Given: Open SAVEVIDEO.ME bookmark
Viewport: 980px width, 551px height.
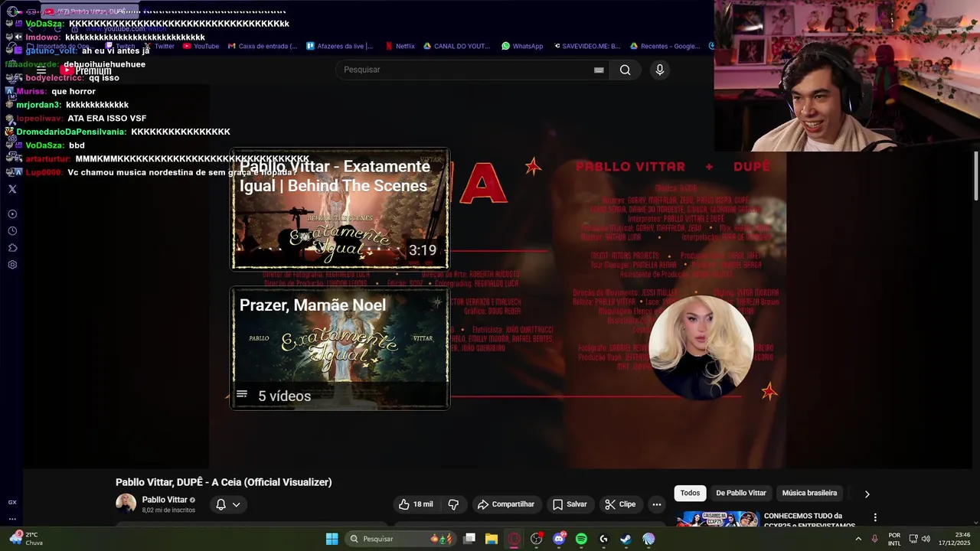Looking at the screenshot, I should [x=586, y=46].
